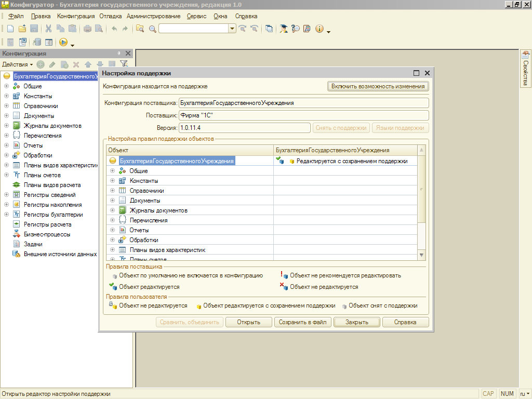The image size is (532, 399).
Task: Click the pencil Edit icon in Конфигурация panel
Action: click(52, 64)
